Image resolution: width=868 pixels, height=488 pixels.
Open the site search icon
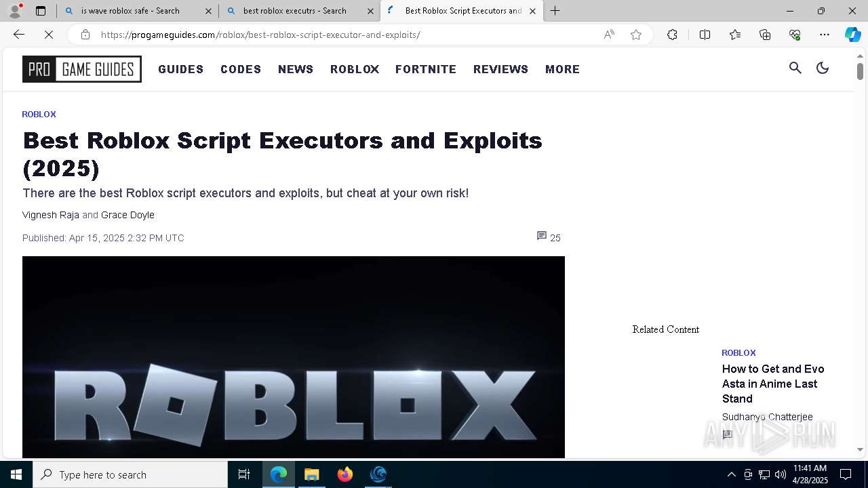tap(795, 68)
